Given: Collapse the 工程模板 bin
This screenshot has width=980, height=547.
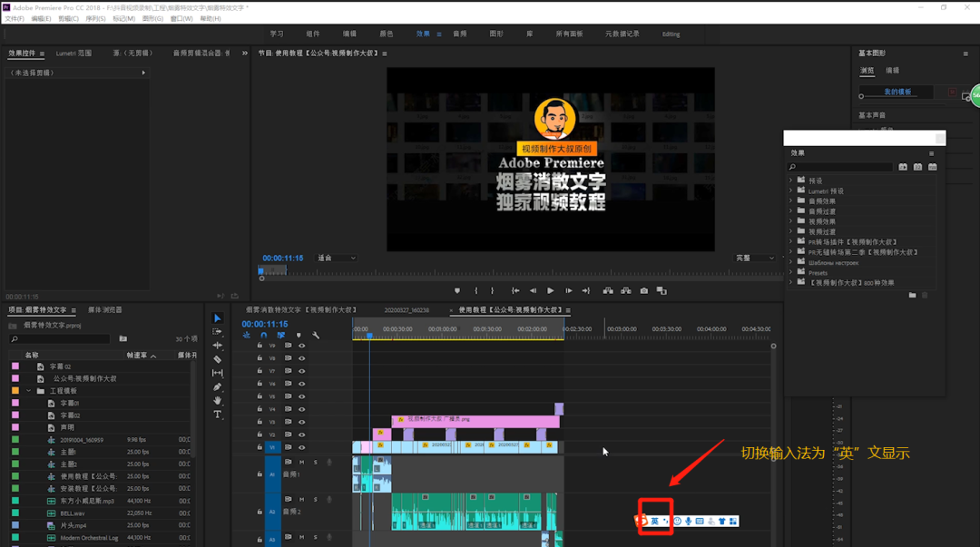Looking at the screenshot, I should coord(29,391).
